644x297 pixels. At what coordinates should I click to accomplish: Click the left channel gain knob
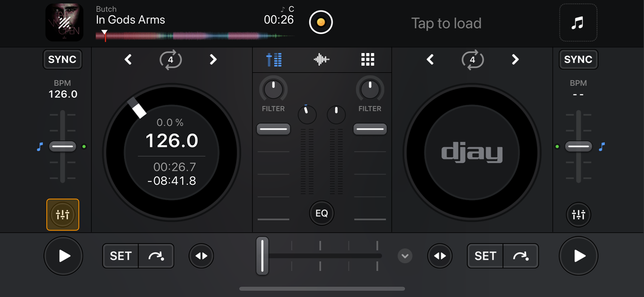pos(307,114)
